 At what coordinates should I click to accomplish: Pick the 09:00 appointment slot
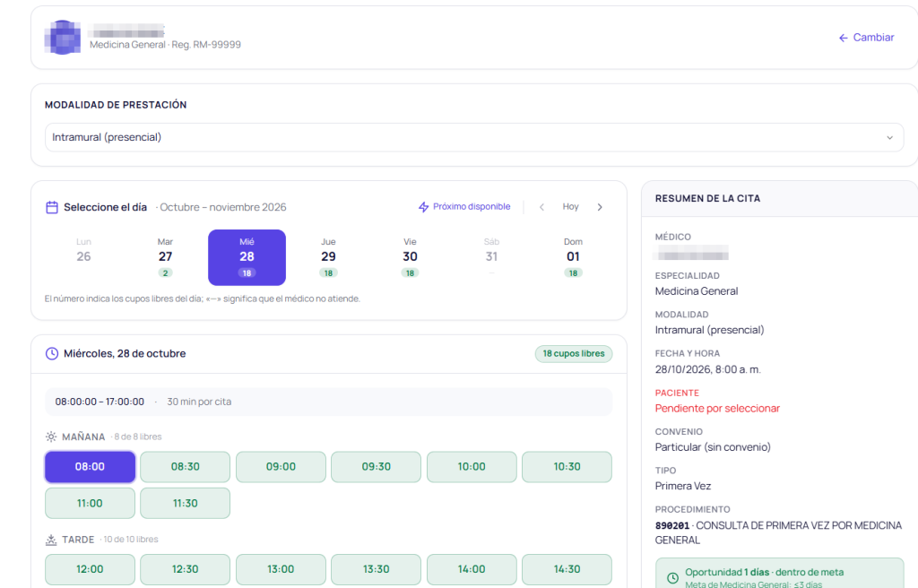[281, 467]
